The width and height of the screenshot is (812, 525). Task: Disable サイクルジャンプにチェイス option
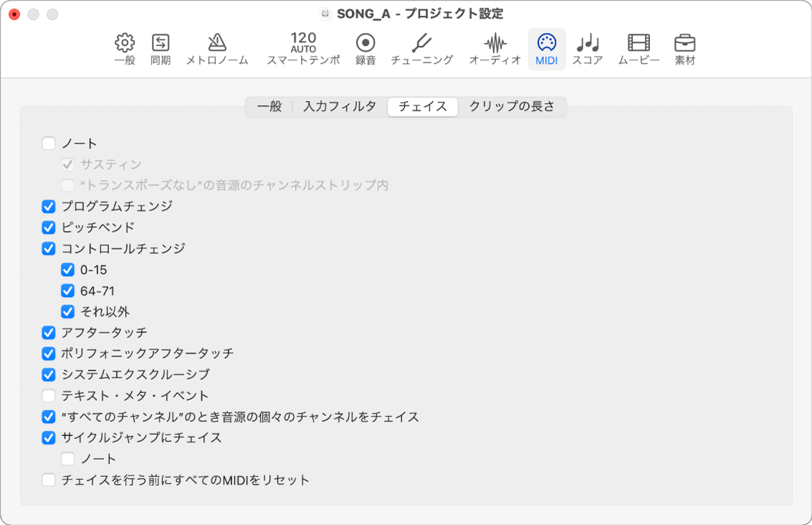(48, 437)
